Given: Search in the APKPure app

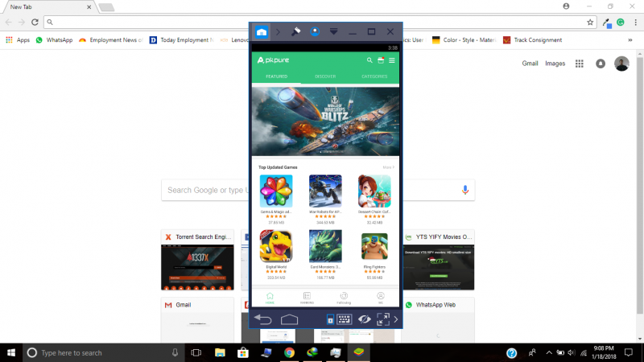Looking at the screenshot, I should pyautogui.click(x=369, y=60).
